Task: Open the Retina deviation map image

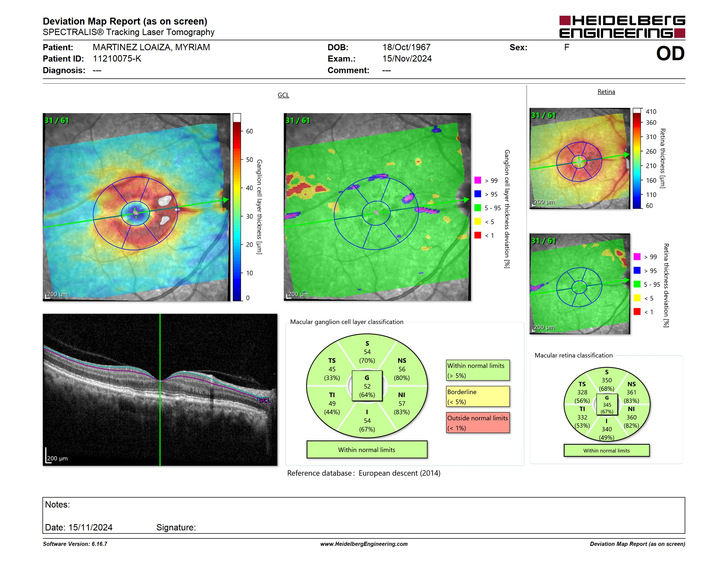Action: coord(580,284)
